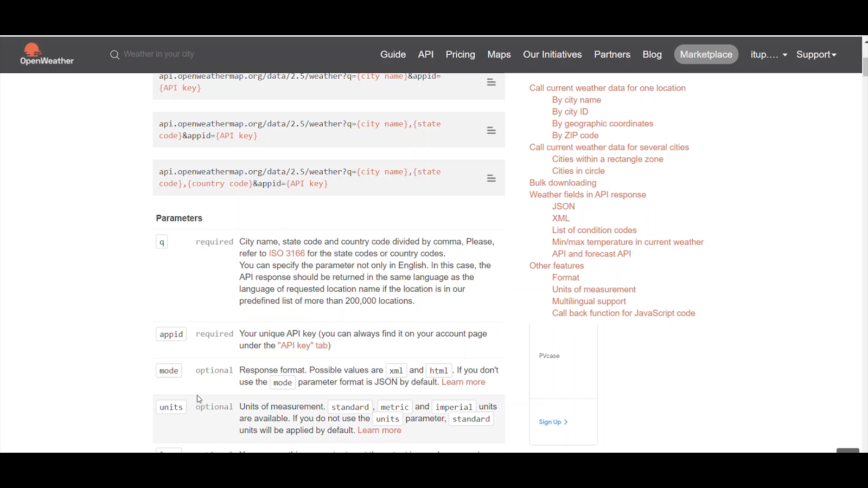Open the "API key" tab link
The height and width of the screenshot is (488, 868).
click(x=303, y=346)
